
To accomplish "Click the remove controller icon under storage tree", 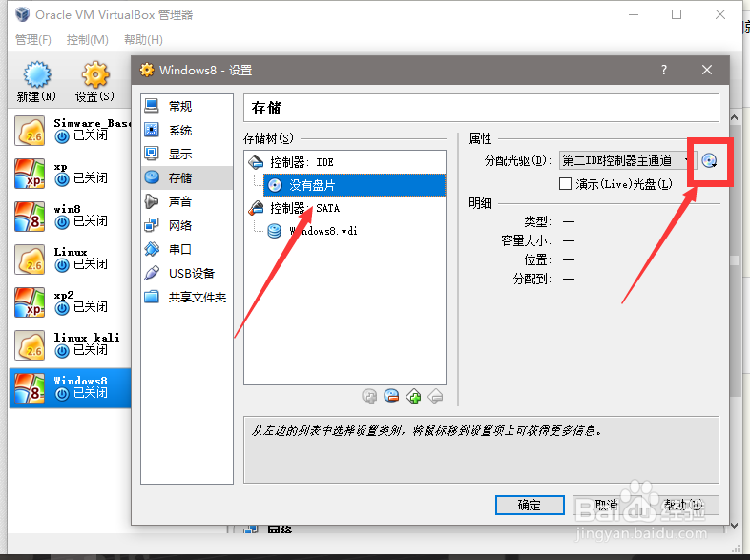I will coord(391,397).
